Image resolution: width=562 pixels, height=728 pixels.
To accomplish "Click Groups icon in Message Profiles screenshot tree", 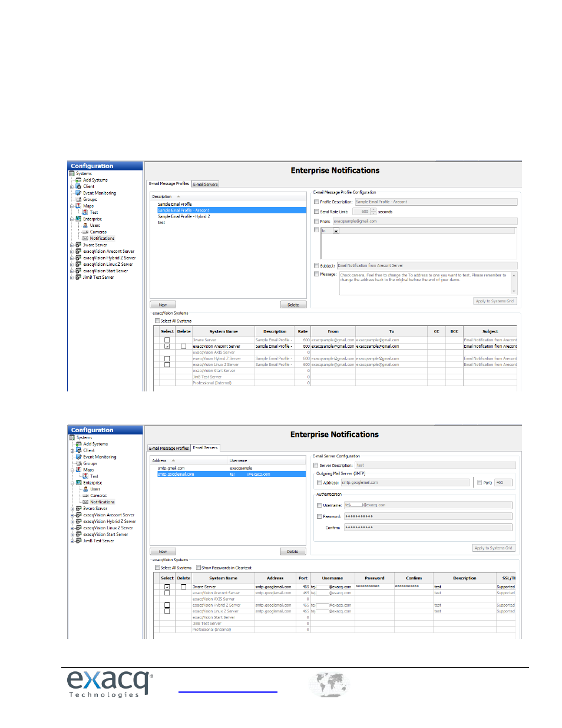I will click(x=78, y=199).
